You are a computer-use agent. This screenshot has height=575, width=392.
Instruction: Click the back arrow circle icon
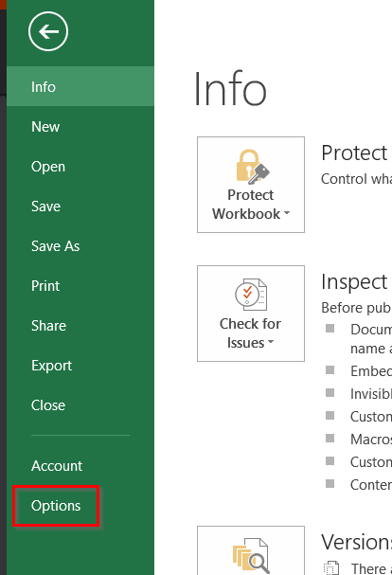pos(48,31)
